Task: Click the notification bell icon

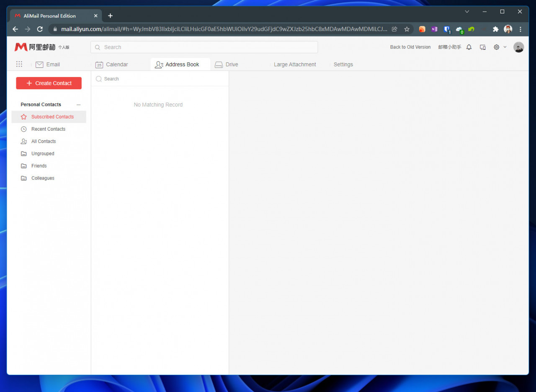Action: [x=469, y=47]
